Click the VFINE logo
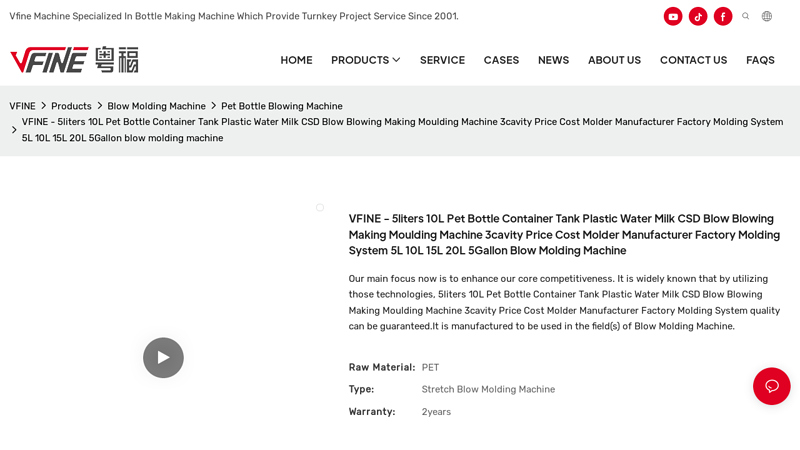This screenshot has height=450, width=800. 74,60
